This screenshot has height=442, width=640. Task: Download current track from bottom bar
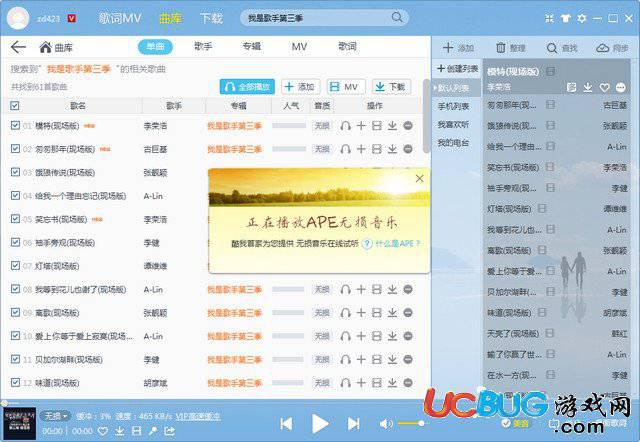120,431
